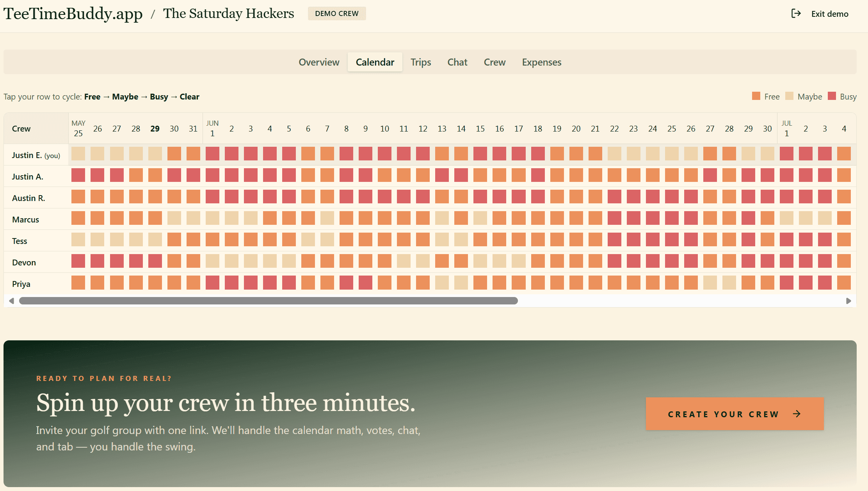
Task: Click the 'Crew' column header
Action: [21, 129]
